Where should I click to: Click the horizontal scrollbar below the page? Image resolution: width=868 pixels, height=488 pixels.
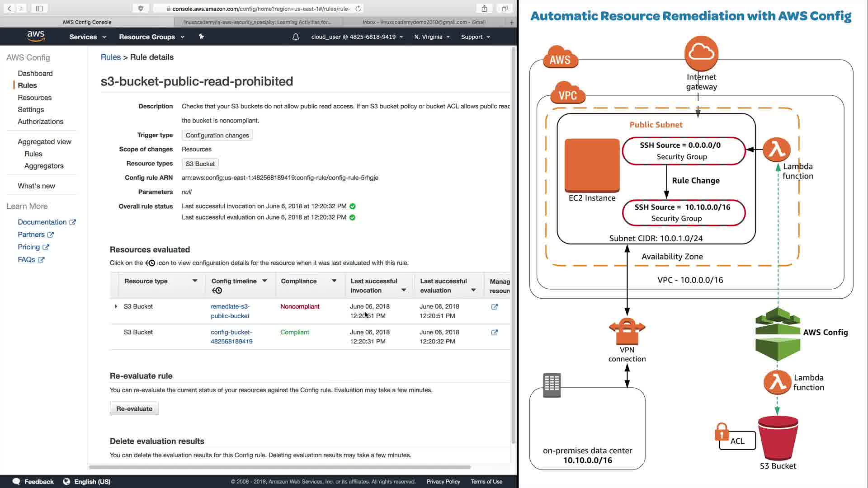(x=279, y=467)
